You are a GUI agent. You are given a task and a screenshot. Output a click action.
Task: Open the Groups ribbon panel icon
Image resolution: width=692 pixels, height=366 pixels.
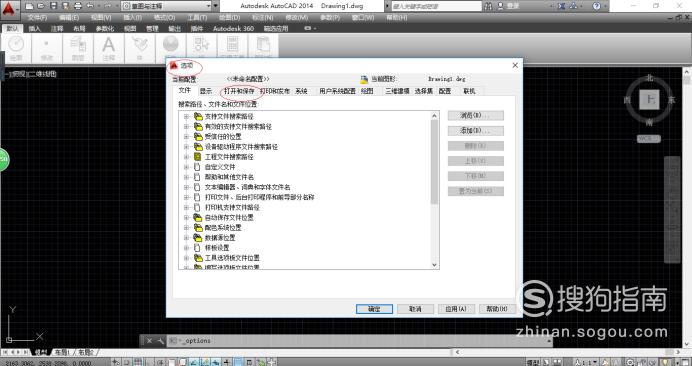(x=201, y=45)
